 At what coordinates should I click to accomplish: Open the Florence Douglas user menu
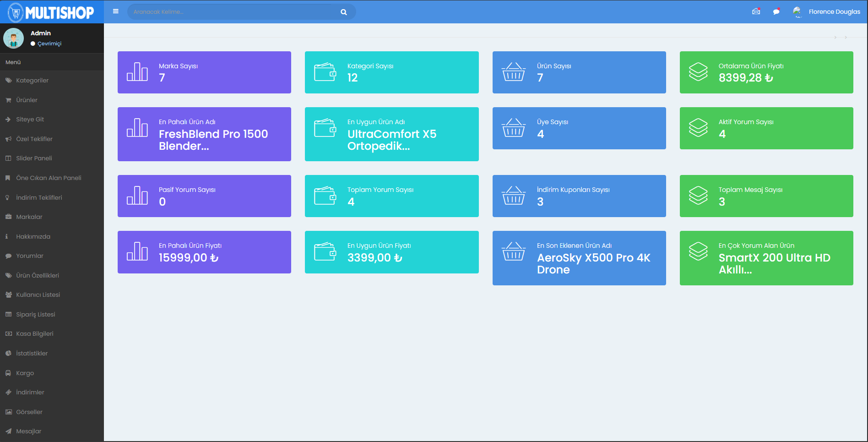click(834, 11)
